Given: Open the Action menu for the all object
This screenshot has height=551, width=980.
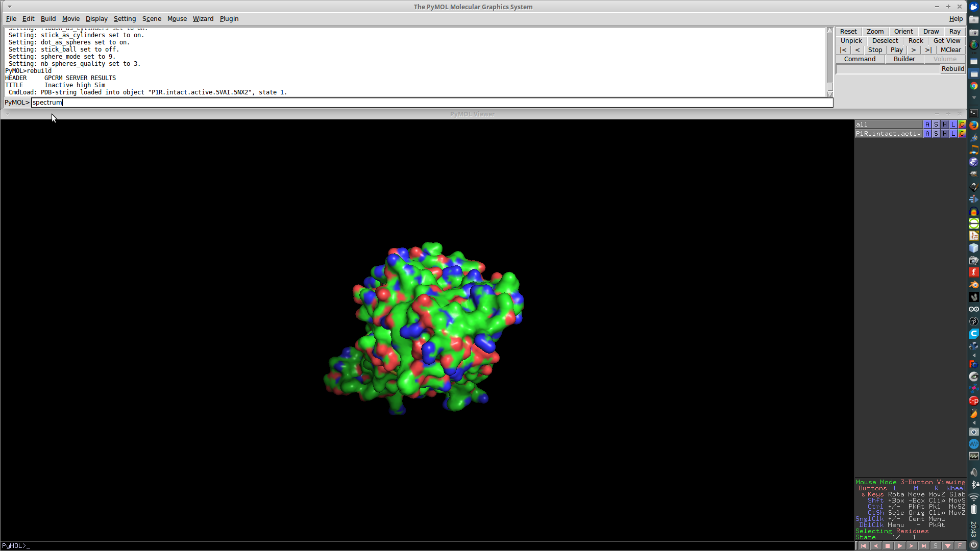Looking at the screenshot, I should [927, 124].
